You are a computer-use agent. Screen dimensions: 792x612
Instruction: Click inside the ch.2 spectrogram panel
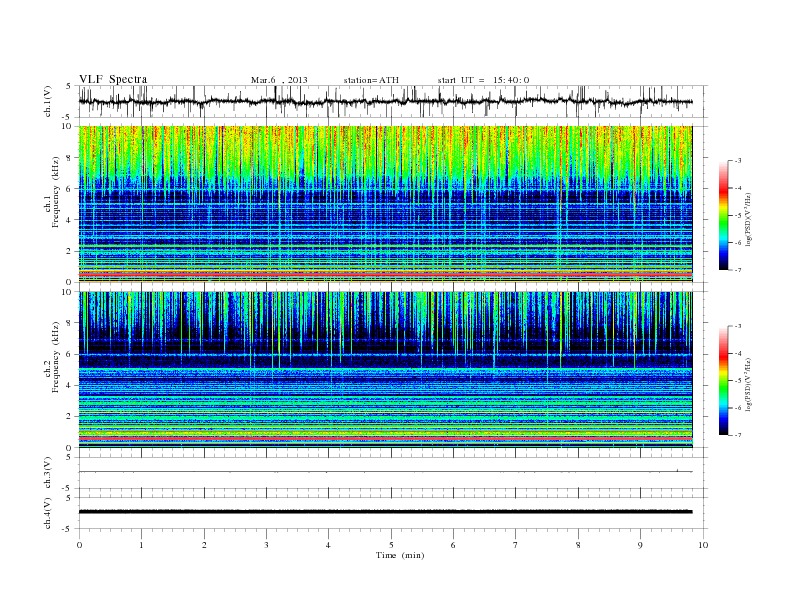tap(385, 369)
